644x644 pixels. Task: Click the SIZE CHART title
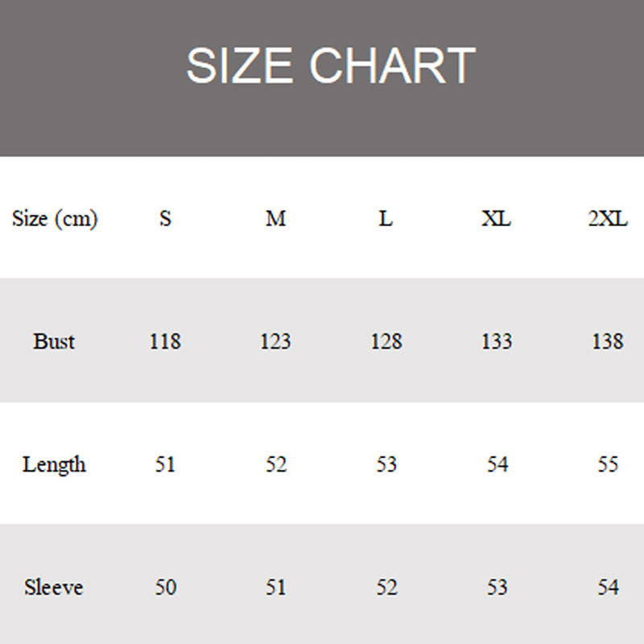[330, 66]
